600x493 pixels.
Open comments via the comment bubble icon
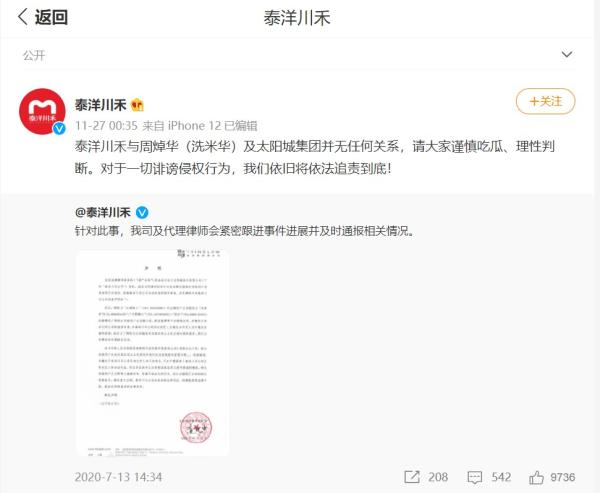475,477
